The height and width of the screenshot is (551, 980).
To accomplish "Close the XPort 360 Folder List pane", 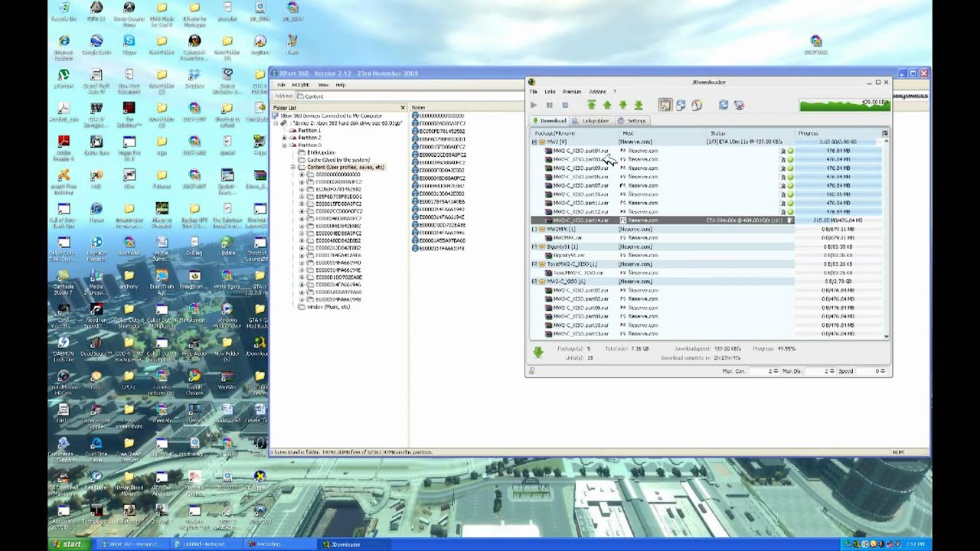I will 403,108.
